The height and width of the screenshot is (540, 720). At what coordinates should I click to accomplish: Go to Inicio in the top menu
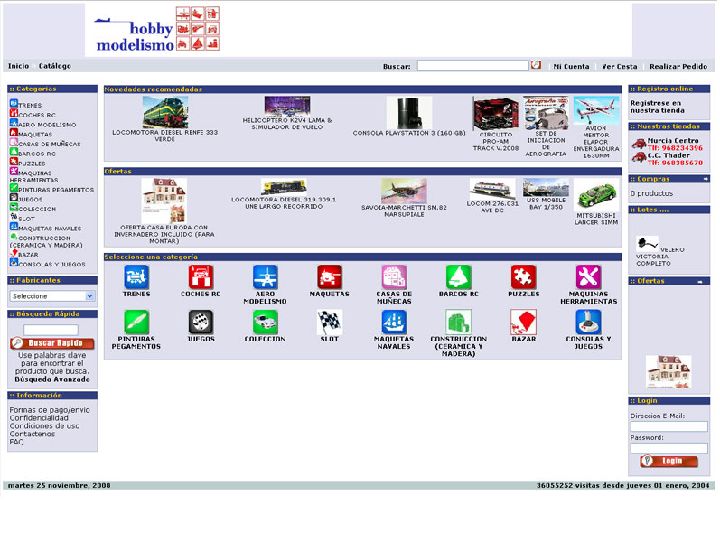(18, 66)
